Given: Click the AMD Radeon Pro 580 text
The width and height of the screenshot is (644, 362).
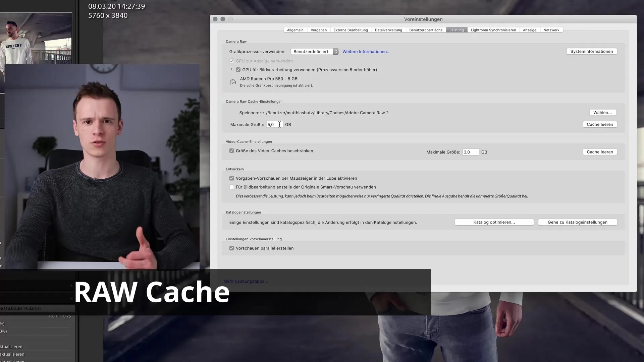Looking at the screenshot, I should tap(269, 79).
